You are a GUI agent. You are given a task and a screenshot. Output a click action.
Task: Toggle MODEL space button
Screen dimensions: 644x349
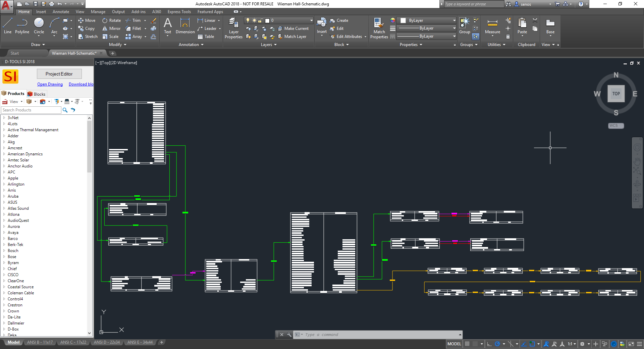[x=454, y=344]
